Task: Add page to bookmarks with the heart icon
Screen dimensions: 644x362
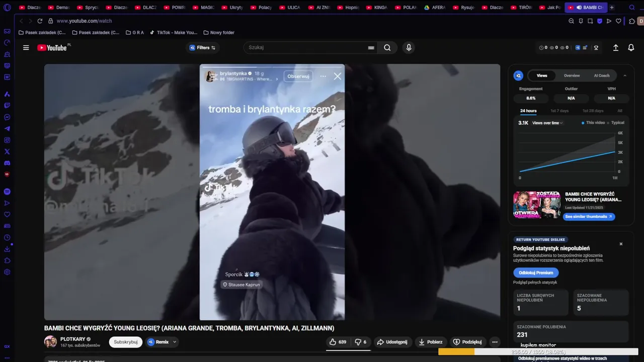Action: (x=618, y=21)
